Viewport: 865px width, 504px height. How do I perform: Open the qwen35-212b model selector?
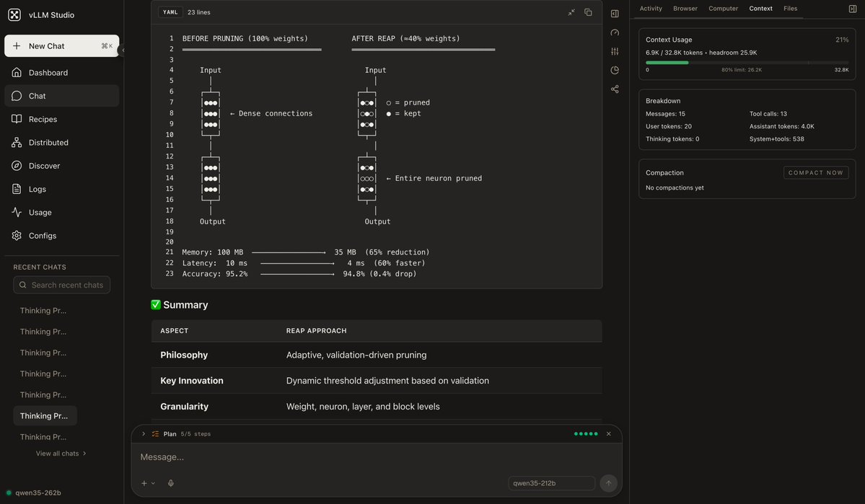tap(551, 483)
